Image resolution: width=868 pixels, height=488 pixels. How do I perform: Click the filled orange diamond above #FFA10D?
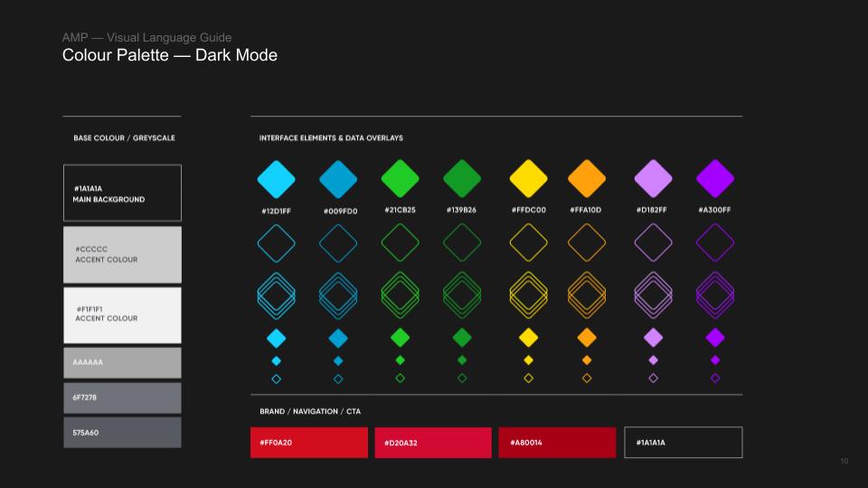[x=587, y=179]
